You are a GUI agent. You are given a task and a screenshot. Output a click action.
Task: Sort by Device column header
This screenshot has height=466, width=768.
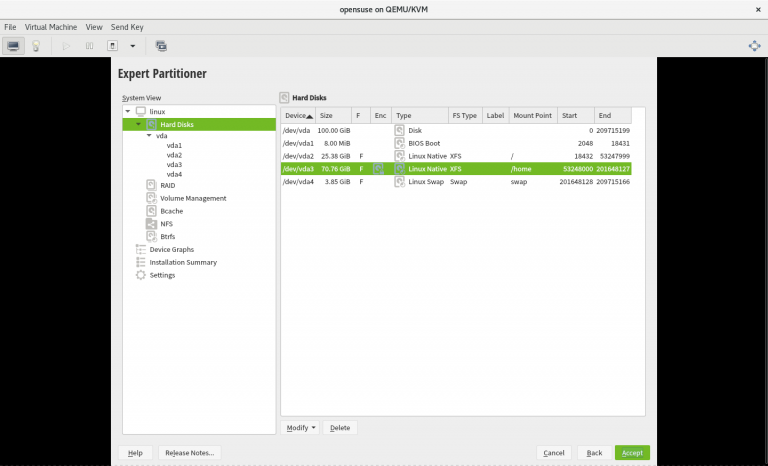(298, 116)
